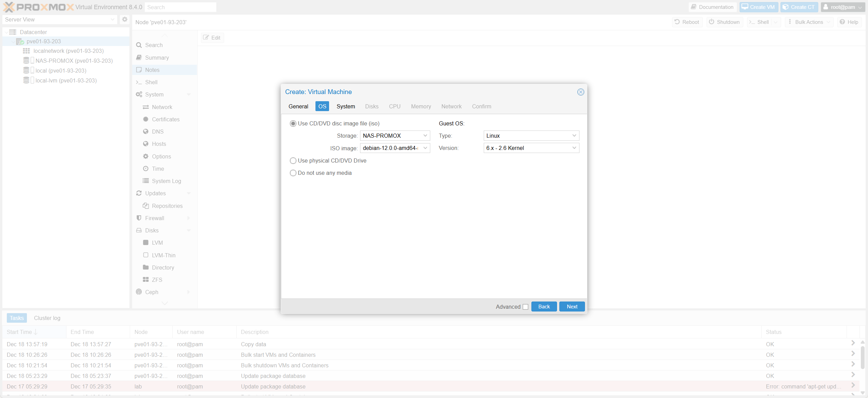Open DNS settings for the node

click(157, 131)
